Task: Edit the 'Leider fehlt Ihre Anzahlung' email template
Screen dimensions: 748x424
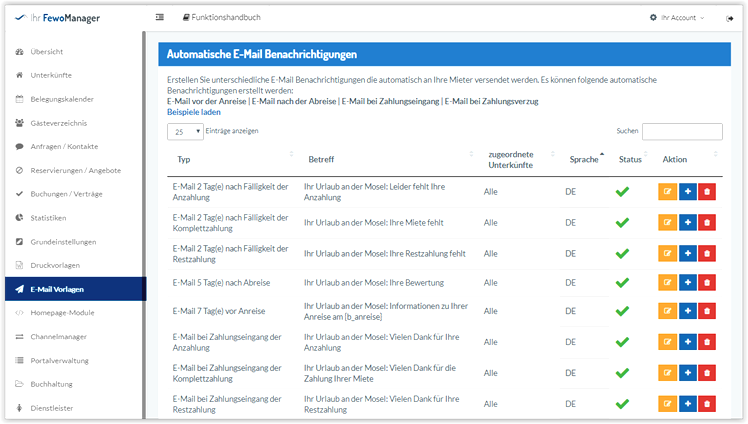Action: (667, 192)
